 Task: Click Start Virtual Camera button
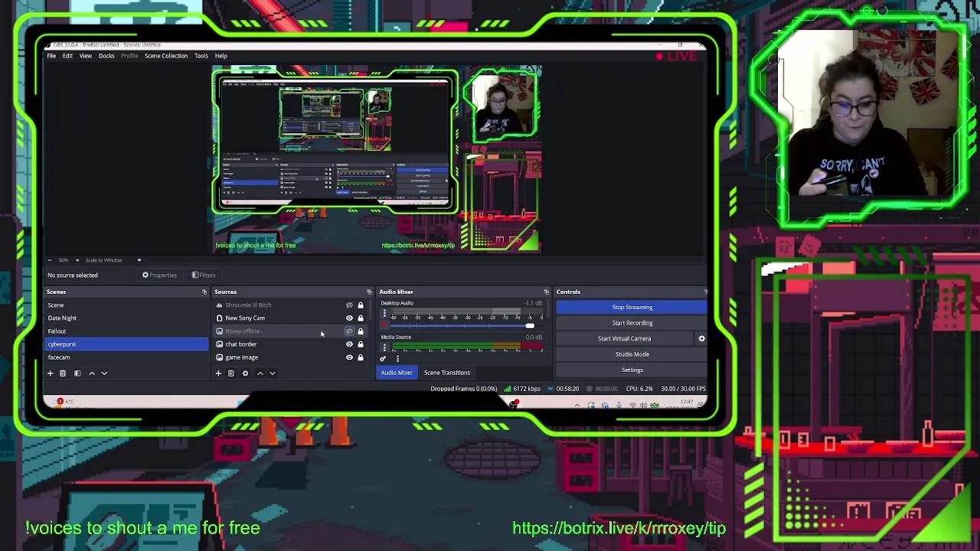point(624,338)
